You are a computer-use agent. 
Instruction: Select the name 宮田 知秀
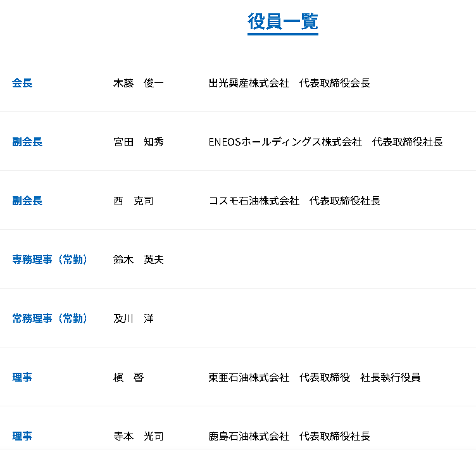tap(138, 142)
